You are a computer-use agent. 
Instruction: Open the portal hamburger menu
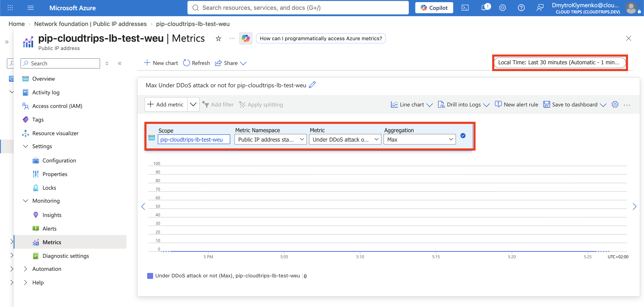(30, 8)
